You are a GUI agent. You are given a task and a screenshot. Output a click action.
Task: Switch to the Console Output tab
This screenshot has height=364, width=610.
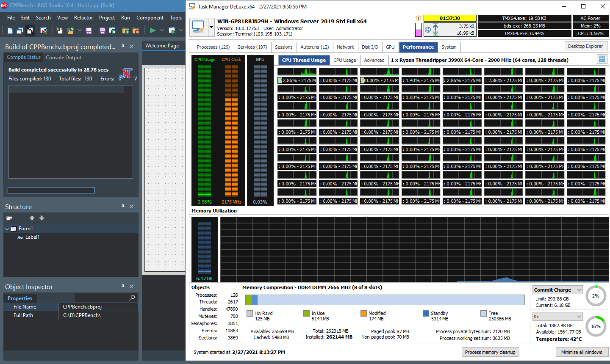pos(64,58)
